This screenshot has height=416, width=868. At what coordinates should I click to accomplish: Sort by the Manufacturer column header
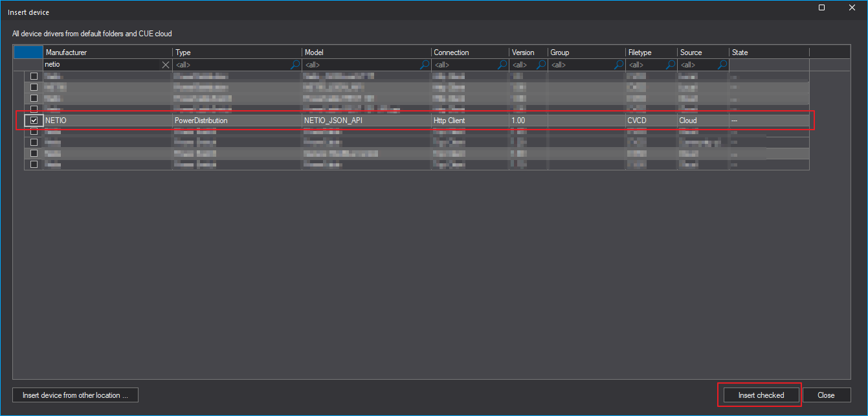(x=107, y=52)
